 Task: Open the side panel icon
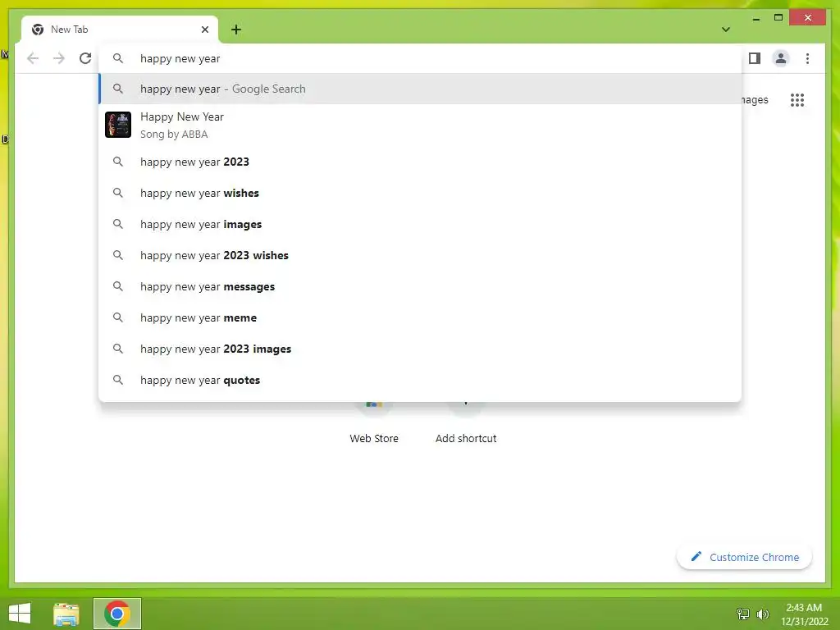[755, 58]
